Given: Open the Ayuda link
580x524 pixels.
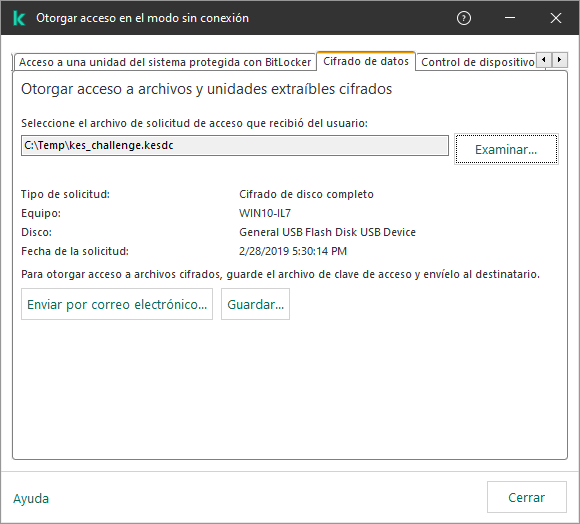Looking at the screenshot, I should pyautogui.click(x=31, y=498).
